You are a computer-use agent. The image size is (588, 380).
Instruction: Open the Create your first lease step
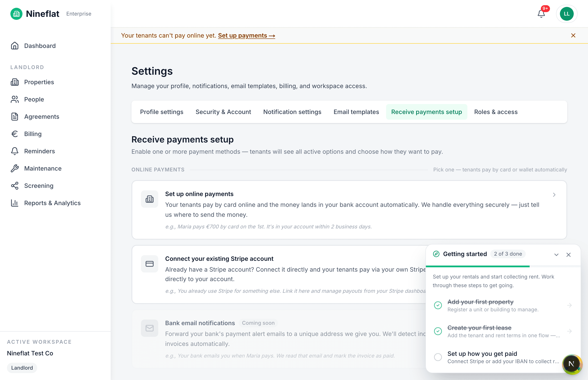pyautogui.click(x=503, y=331)
